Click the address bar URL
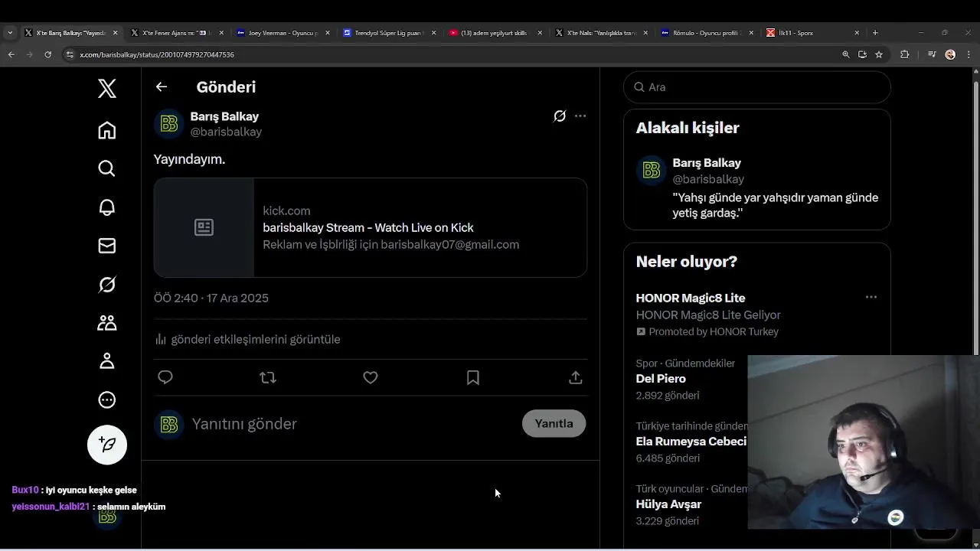 pyautogui.click(x=157, y=55)
